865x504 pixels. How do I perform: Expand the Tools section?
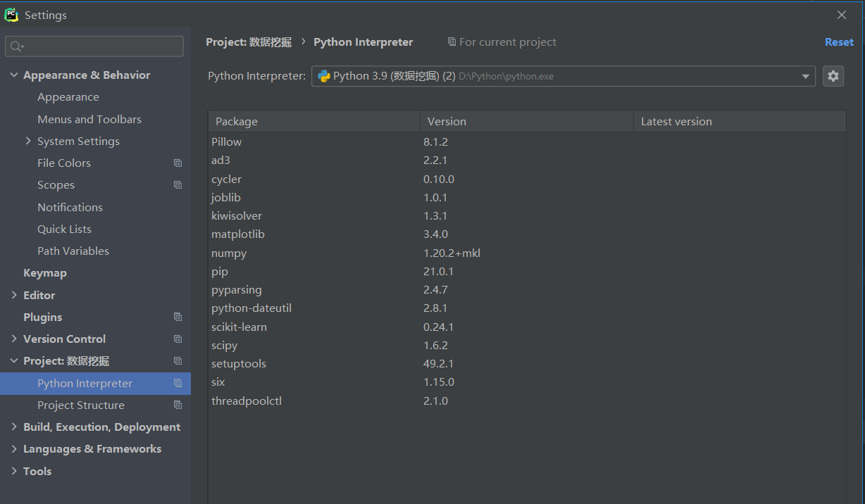click(x=14, y=471)
